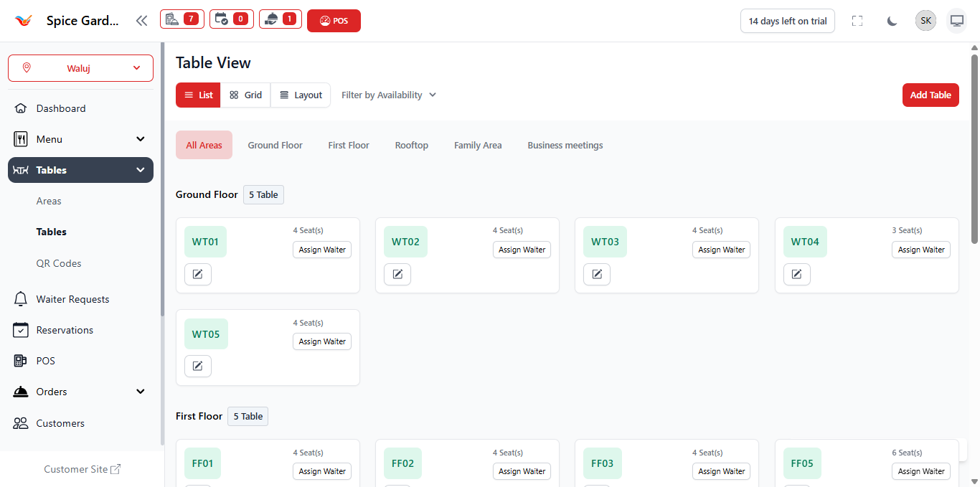980x487 pixels.
Task: Assign a waiter to table WT03
Action: point(721,250)
